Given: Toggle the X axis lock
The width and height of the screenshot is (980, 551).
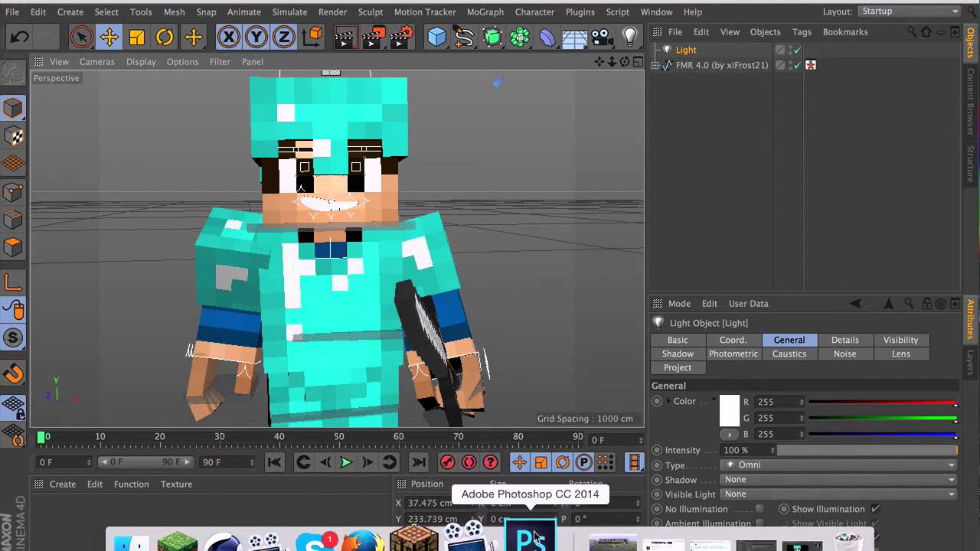Looking at the screenshot, I should click(228, 37).
